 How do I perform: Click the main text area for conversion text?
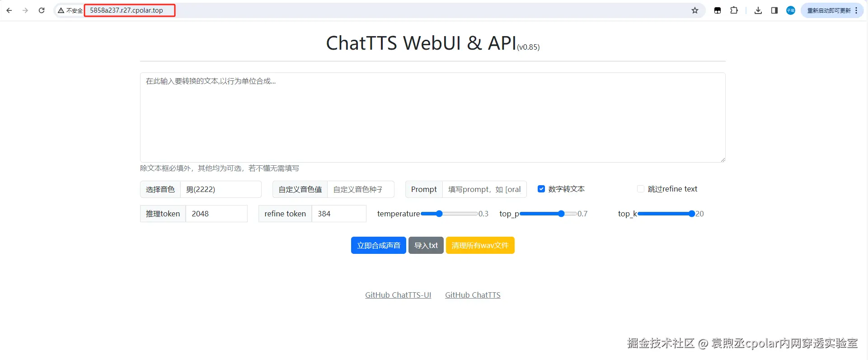pyautogui.click(x=432, y=117)
